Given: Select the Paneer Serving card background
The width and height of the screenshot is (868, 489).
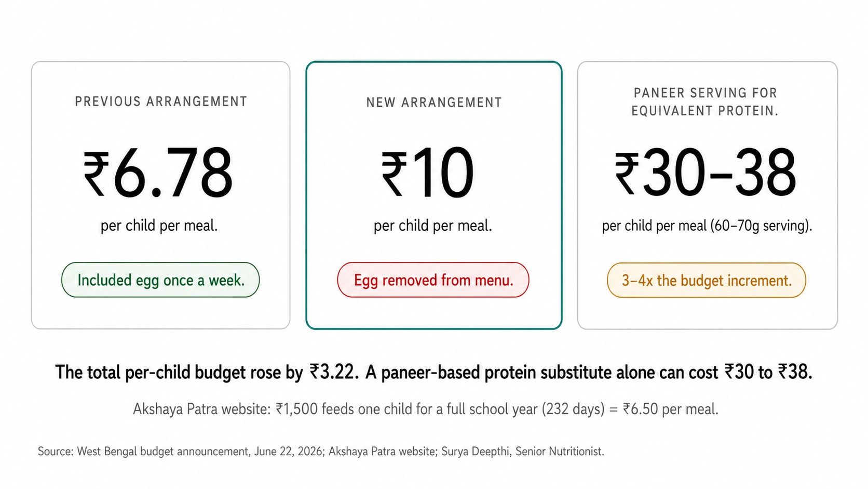Looking at the screenshot, I should (708, 195).
